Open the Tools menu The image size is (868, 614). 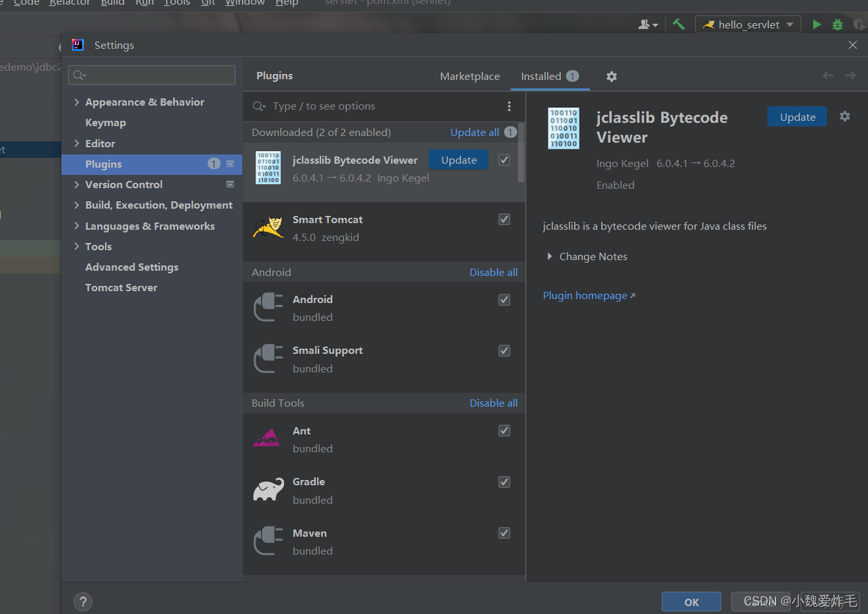coord(177,3)
